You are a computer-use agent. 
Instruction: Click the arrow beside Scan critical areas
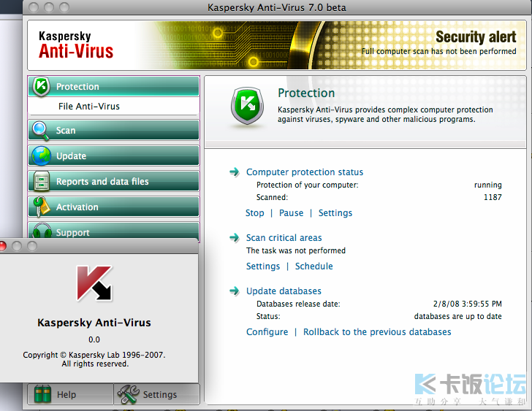pyautogui.click(x=234, y=237)
